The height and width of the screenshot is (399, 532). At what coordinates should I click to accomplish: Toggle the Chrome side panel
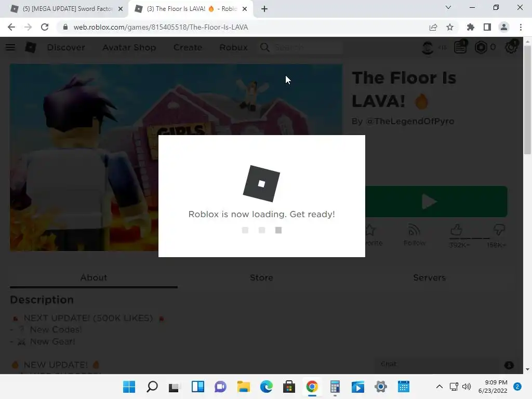[x=487, y=27]
